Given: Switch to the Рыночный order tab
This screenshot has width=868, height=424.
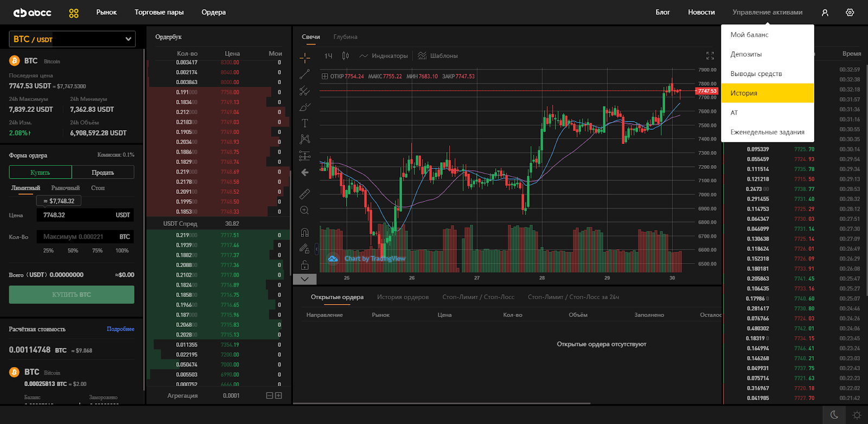Looking at the screenshot, I should click(x=66, y=188).
